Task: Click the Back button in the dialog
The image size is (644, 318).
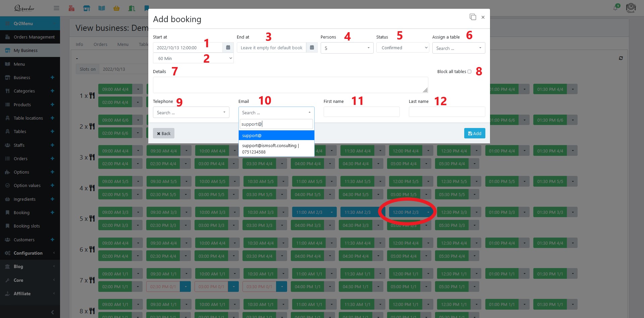Action: click(163, 133)
